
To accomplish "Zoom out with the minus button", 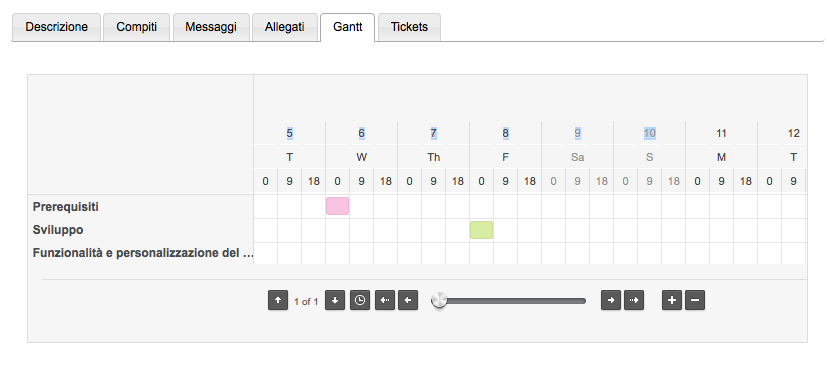I will click(695, 300).
